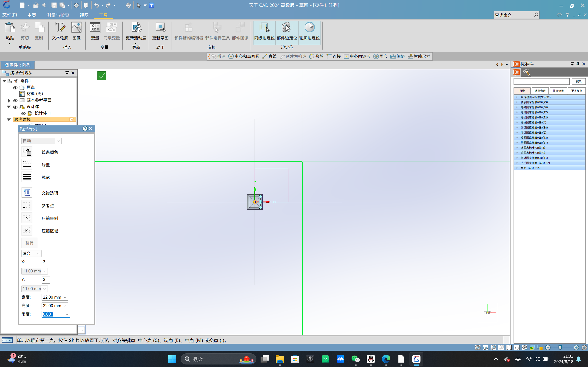Collapse the 设计体 node

pyautogui.click(x=9, y=107)
